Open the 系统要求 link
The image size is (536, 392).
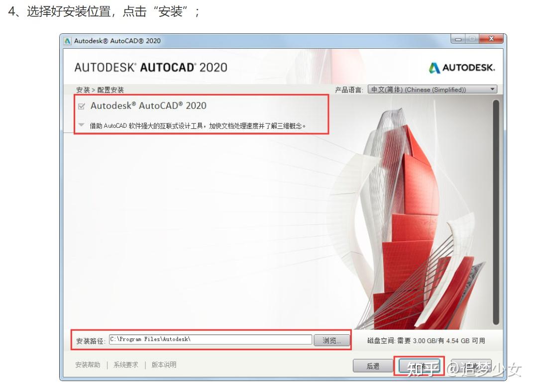coord(126,365)
